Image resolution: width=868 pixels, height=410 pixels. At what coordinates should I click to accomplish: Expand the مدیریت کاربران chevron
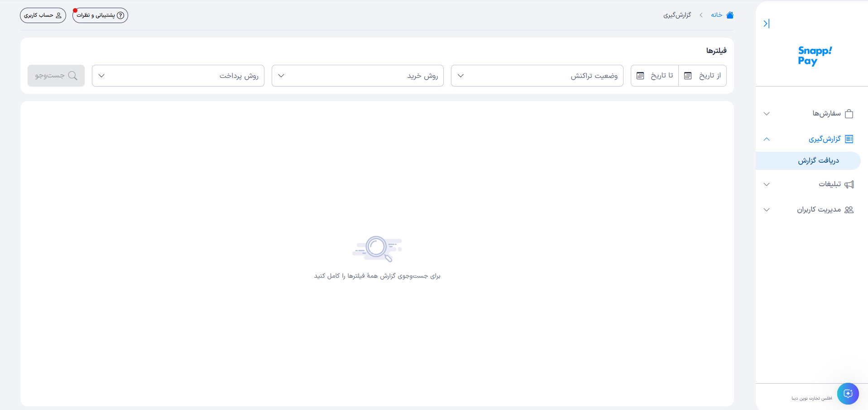(767, 210)
